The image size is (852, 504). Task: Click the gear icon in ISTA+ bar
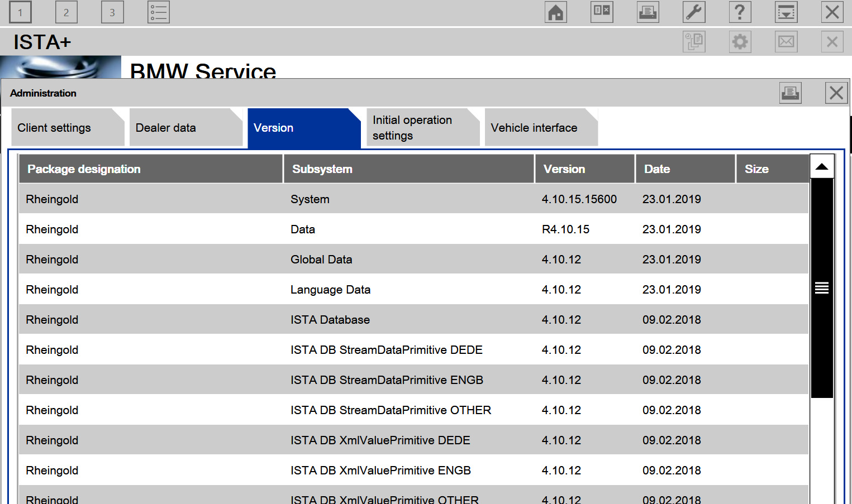(740, 42)
